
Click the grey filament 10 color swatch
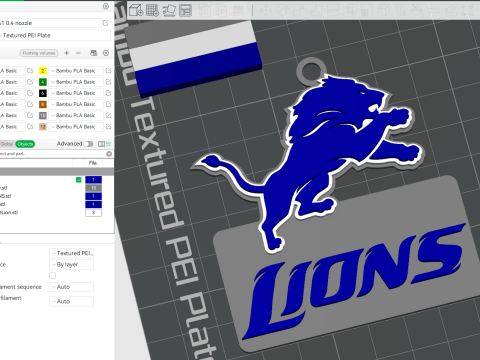43,115
